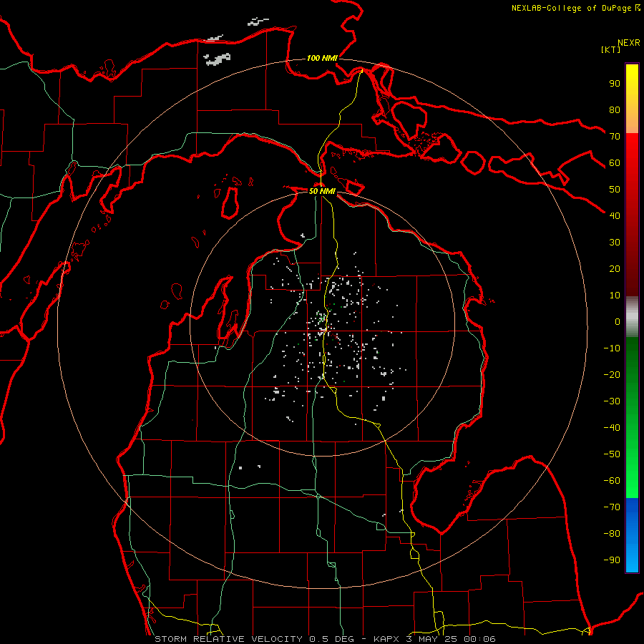The width and height of the screenshot is (644, 644).
Task: Click the 100 NMI range ring label
Action: 322,59
